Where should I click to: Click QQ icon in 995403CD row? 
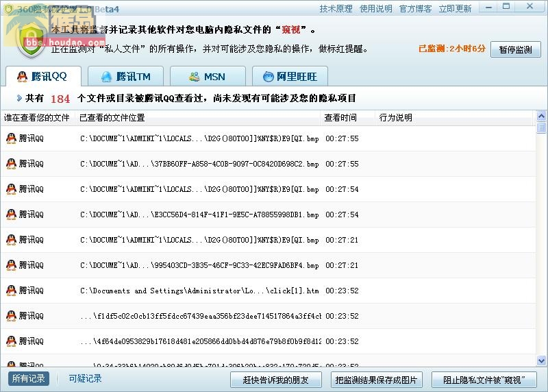11,265
